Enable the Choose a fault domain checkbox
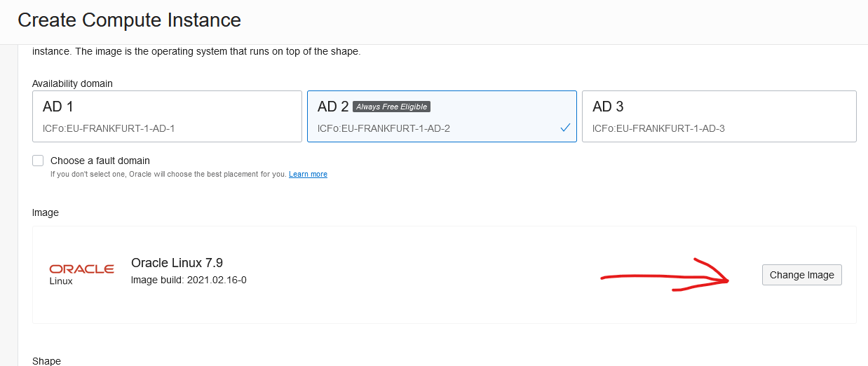Image resolution: width=868 pixels, height=366 pixels. [38, 161]
